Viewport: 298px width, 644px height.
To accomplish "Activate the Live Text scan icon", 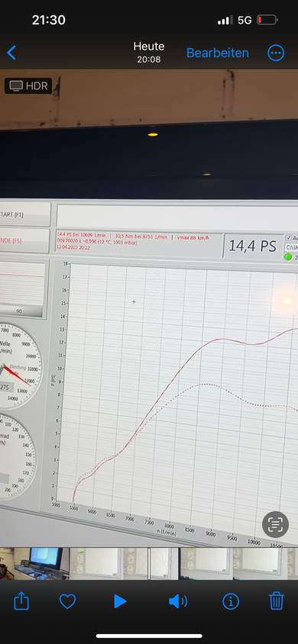I will (x=275, y=523).
